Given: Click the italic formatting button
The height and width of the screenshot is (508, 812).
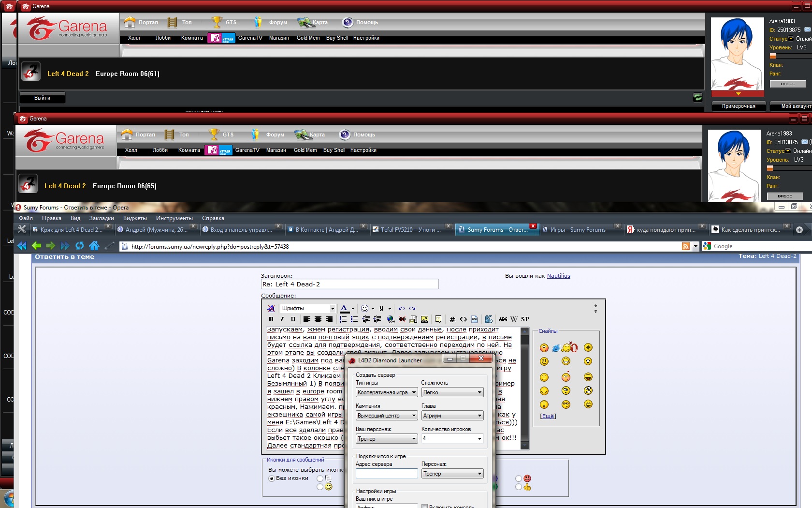Looking at the screenshot, I should [282, 319].
